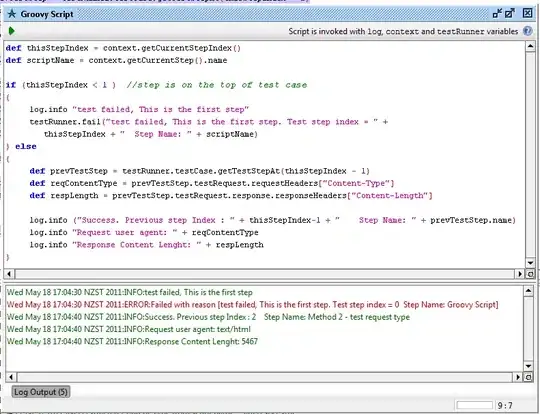Select the red 'ERROR:Failed with reason' log entry
This screenshot has width=540, height=414.
point(252,305)
